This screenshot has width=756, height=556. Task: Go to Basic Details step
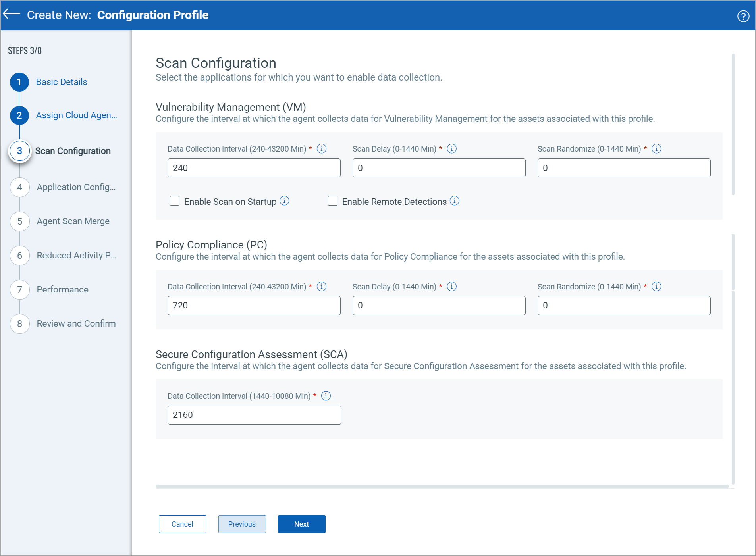62,82
